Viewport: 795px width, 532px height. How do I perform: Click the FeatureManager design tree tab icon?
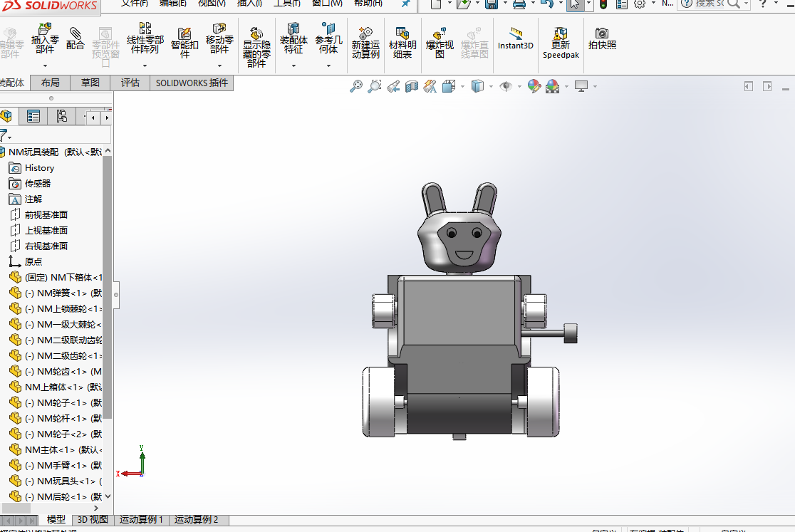point(6,117)
